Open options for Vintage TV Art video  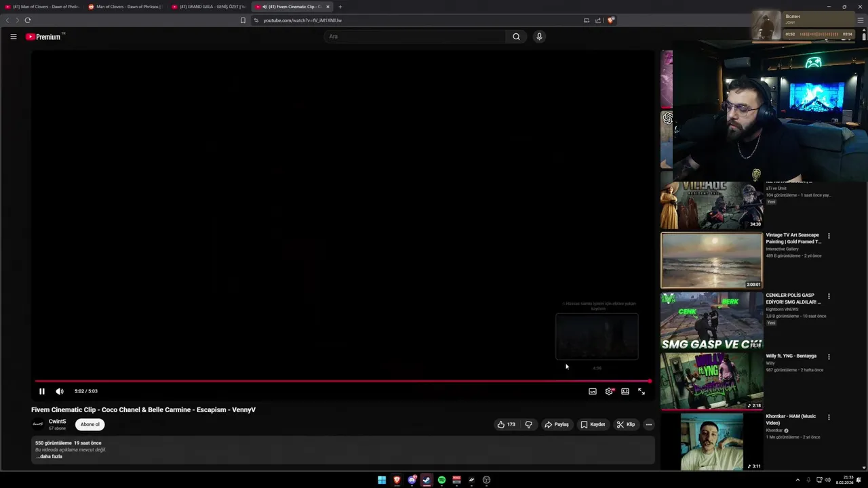[829, 236]
